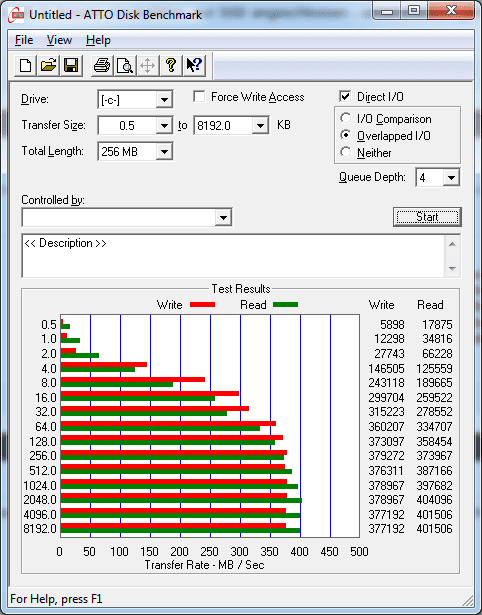The image size is (482, 615).
Task: Expand the Controlled by combo box
Action: pos(127,217)
